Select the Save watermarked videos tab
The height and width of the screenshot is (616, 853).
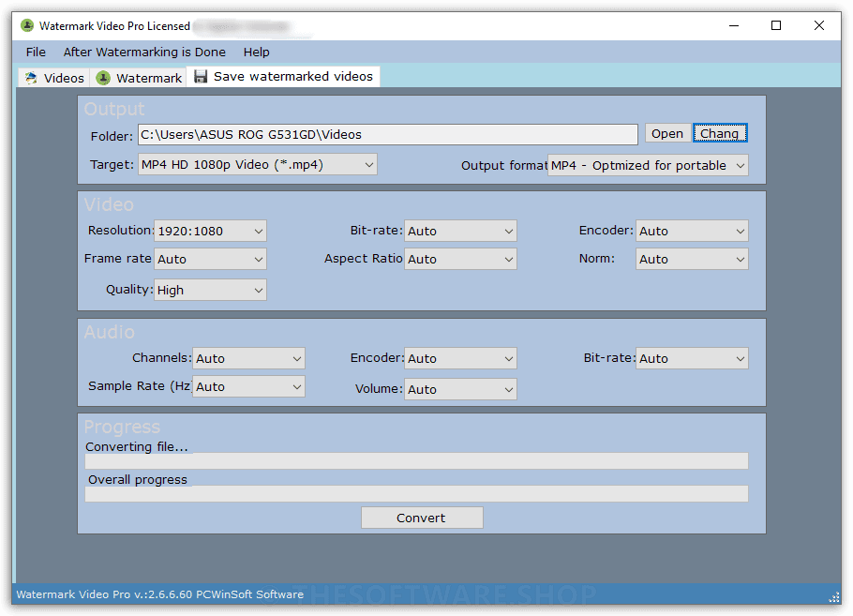(x=283, y=76)
